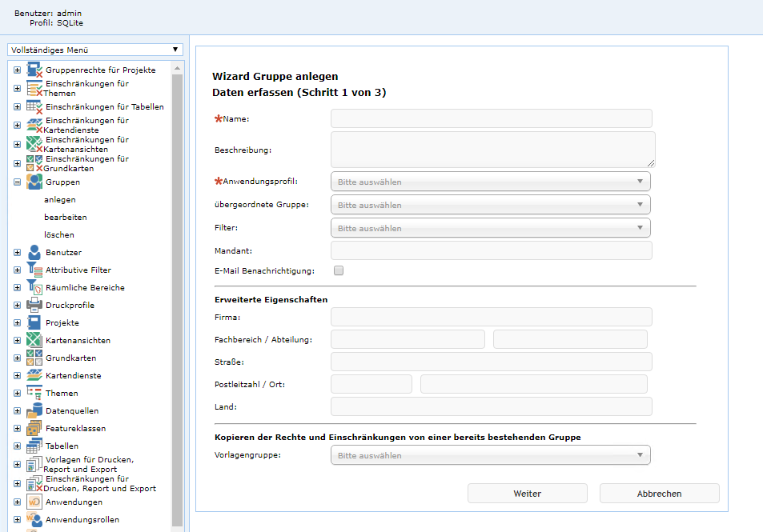Click the Anwendungen icon in sidebar
Viewport: 763px width, 532px height.
(34, 502)
